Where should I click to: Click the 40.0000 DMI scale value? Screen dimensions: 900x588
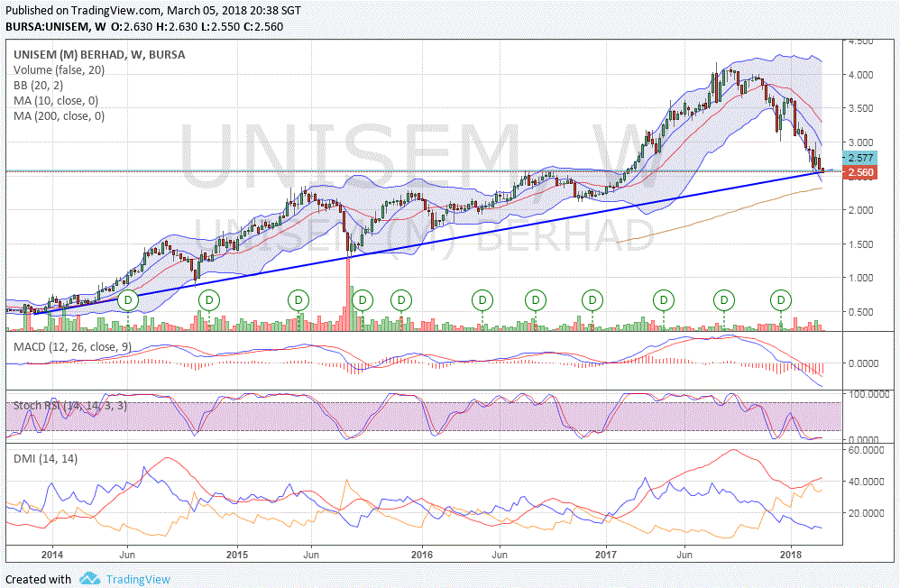[x=866, y=482]
